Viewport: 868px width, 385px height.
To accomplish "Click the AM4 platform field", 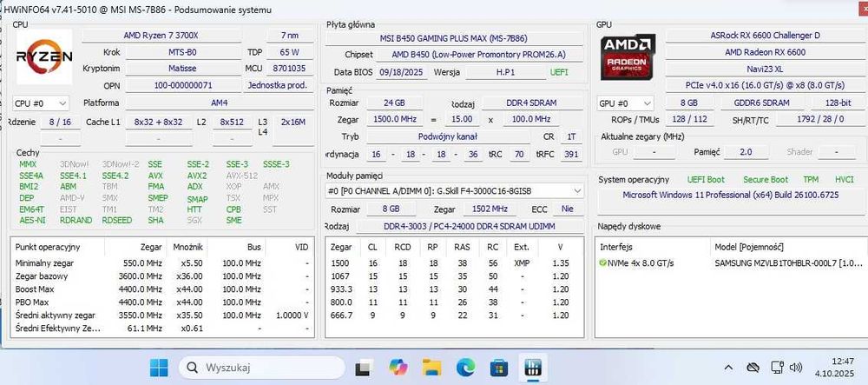I will (x=220, y=103).
